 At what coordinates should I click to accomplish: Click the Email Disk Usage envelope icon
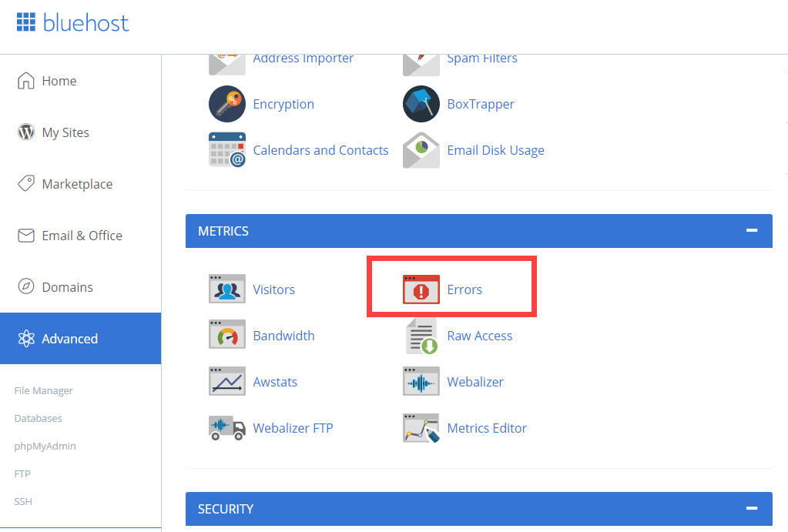421,149
